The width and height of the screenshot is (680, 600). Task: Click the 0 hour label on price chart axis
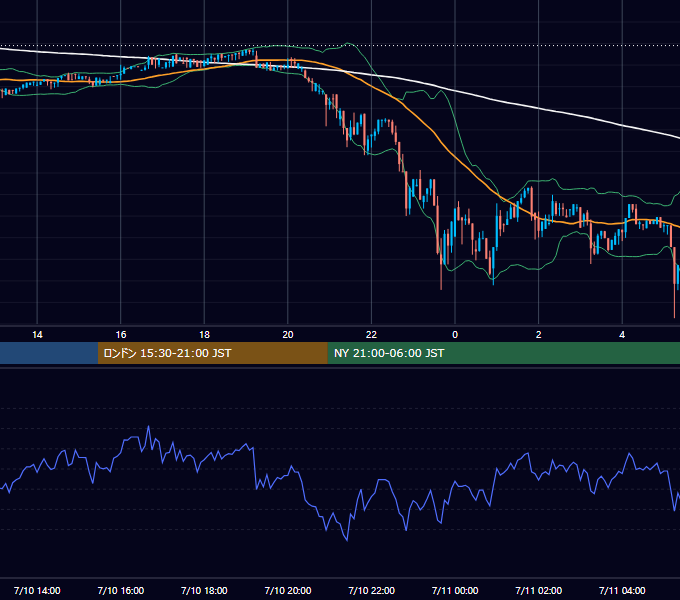455,335
